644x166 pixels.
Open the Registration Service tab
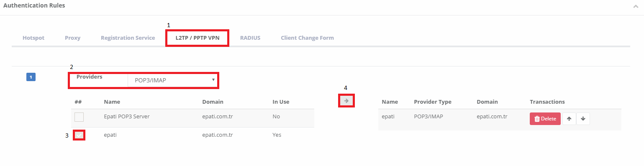[x=128, y=38]
